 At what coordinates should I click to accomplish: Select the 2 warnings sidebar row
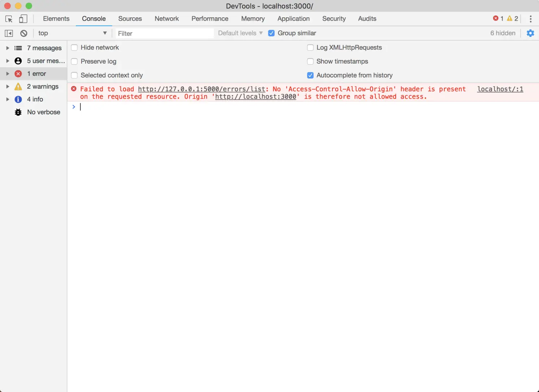pos(34,86)
